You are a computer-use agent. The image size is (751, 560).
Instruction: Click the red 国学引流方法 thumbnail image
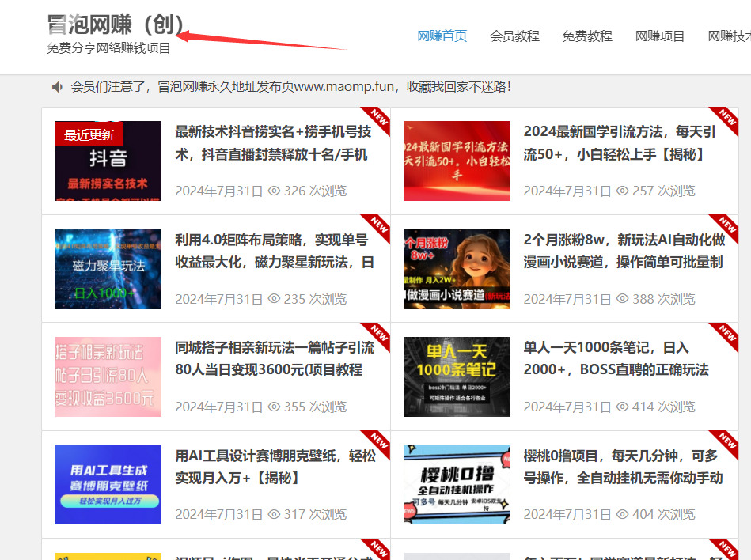click(x=457, y=161)
